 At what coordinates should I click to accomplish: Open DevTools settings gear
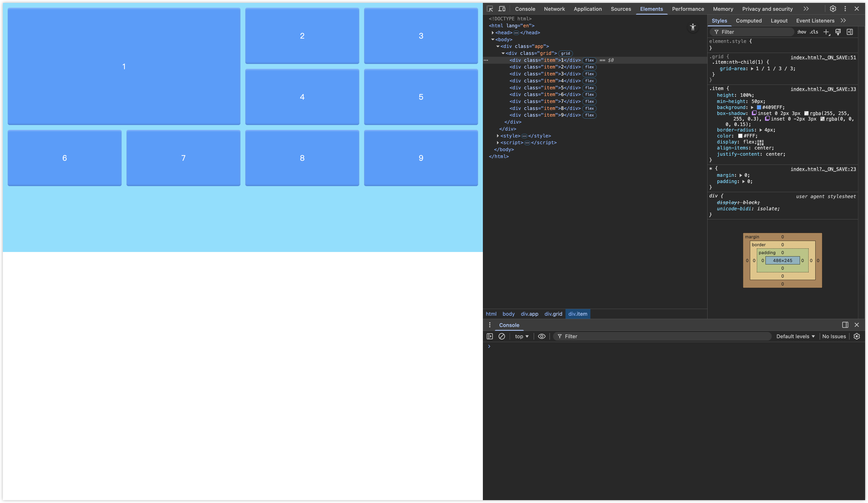tap(833, 9)
